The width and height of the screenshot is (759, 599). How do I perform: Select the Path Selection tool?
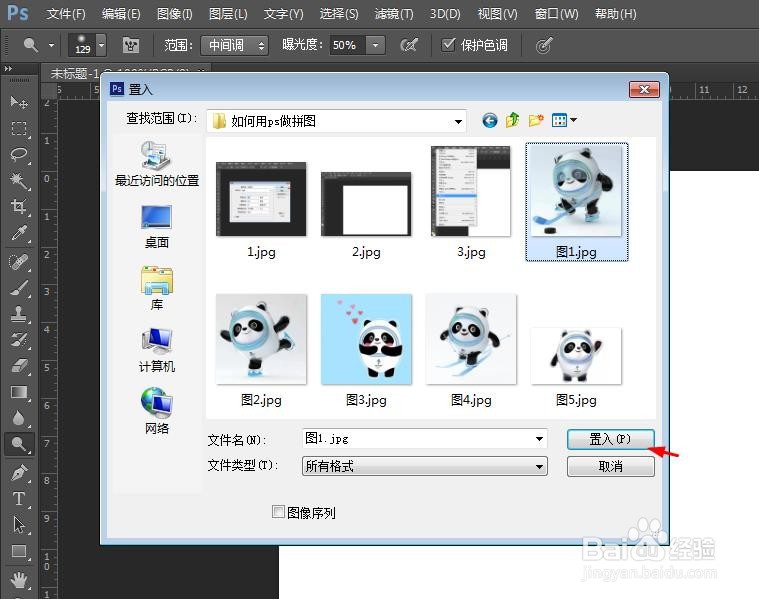tap(19, 525)
